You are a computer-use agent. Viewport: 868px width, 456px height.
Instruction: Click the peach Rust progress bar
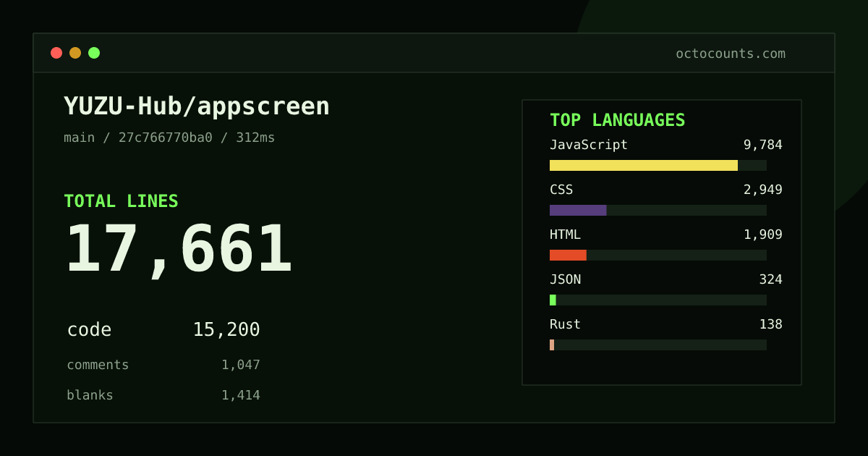pos(552,345)
